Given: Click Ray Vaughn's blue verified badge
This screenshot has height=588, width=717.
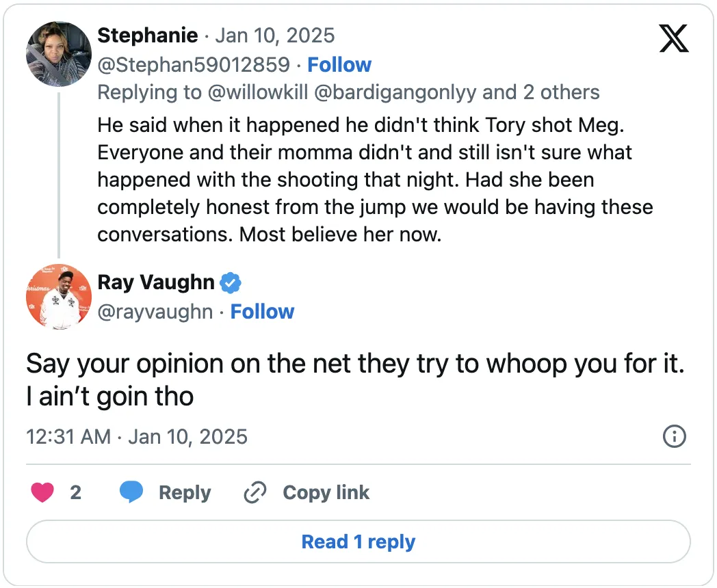Looking at the screenshot, I should click(231, 282).
